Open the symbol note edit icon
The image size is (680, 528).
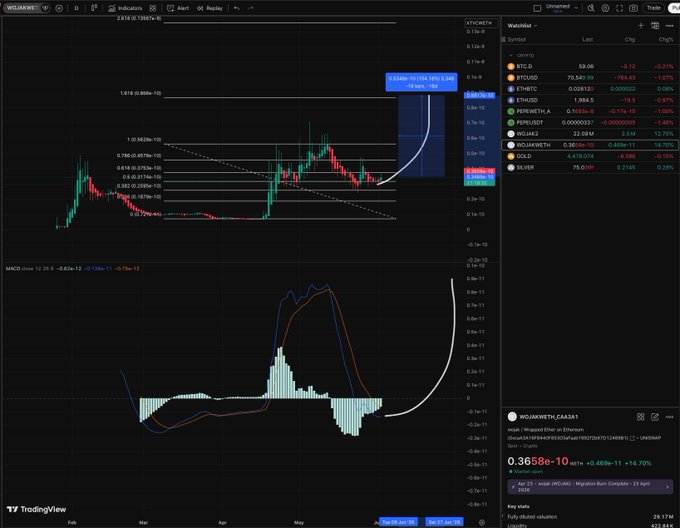click(x=655, y=417)
